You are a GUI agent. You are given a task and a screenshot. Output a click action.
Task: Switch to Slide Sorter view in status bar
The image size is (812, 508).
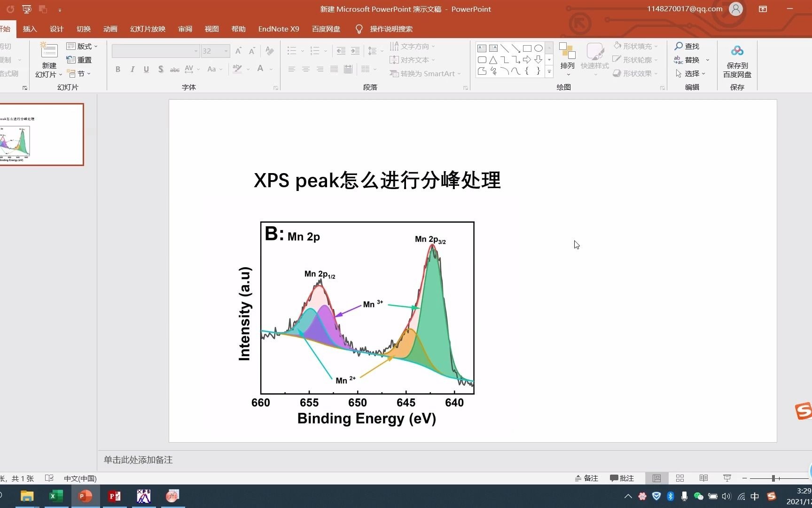point(679,478)
